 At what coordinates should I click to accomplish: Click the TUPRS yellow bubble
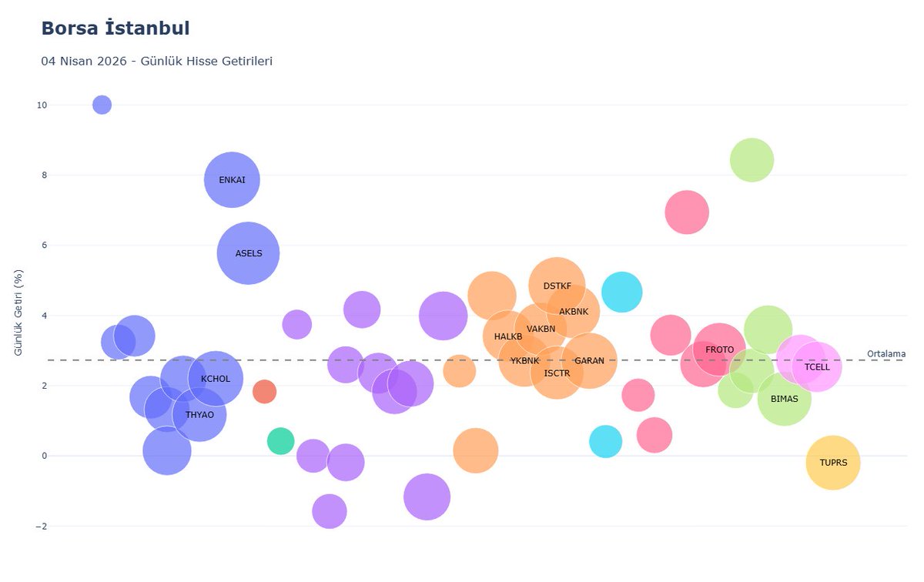[x=833, y=463]
